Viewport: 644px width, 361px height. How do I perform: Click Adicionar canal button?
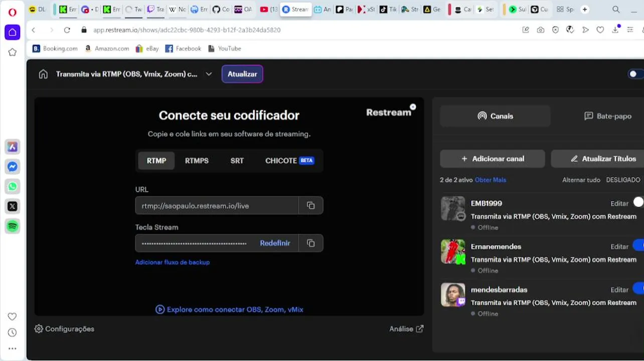tap(493, 159)
